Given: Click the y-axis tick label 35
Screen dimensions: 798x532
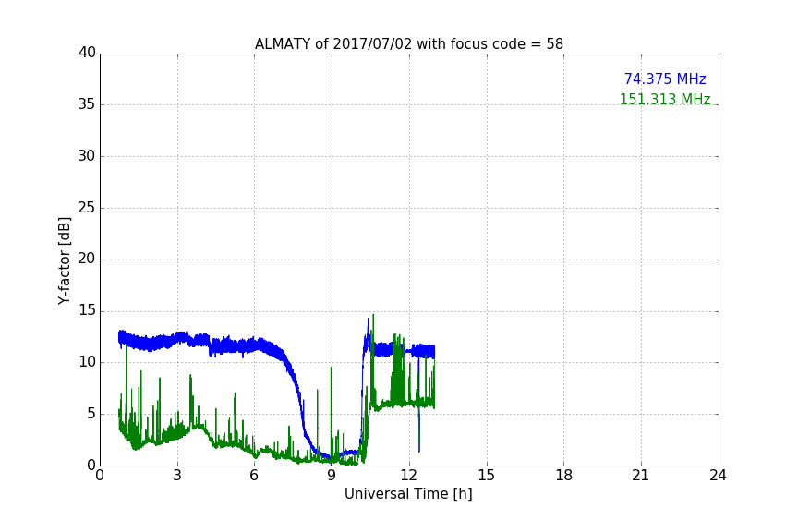Looking at the screenshot, I should [x=87, y=104].
